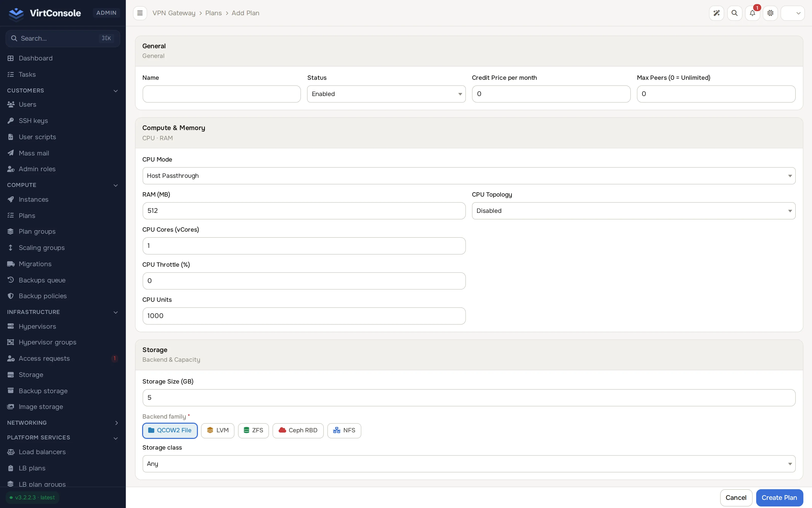This screenshot has height=508, width=812.
Task: Open the header search icon
Action: [735, 13]
